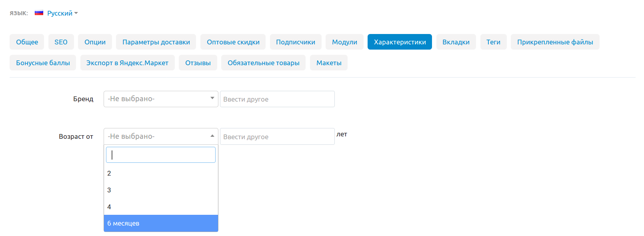644x236 pixels.
Task: Choose option 3 in age list
Action: coord(161,190)
